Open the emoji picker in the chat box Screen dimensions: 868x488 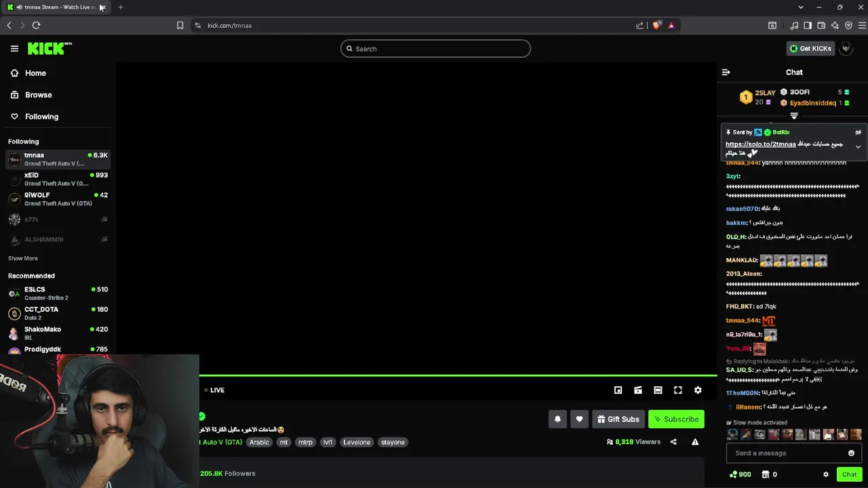tap(851, 453)
